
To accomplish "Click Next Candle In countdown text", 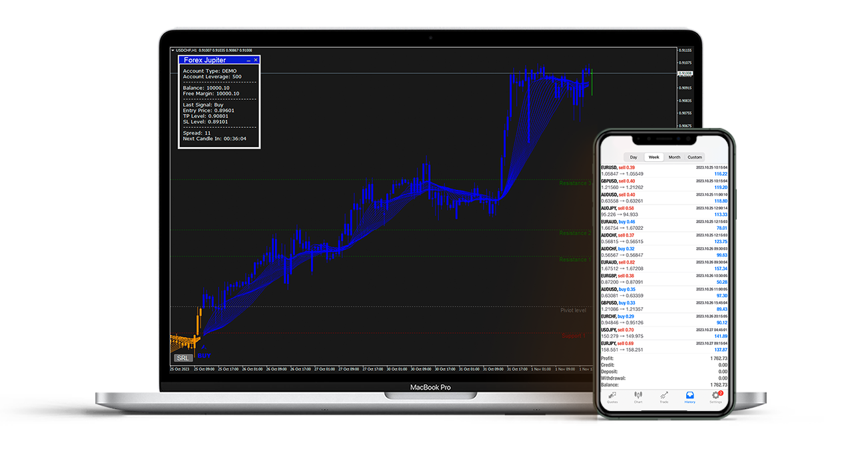I will tap(215, 139).
